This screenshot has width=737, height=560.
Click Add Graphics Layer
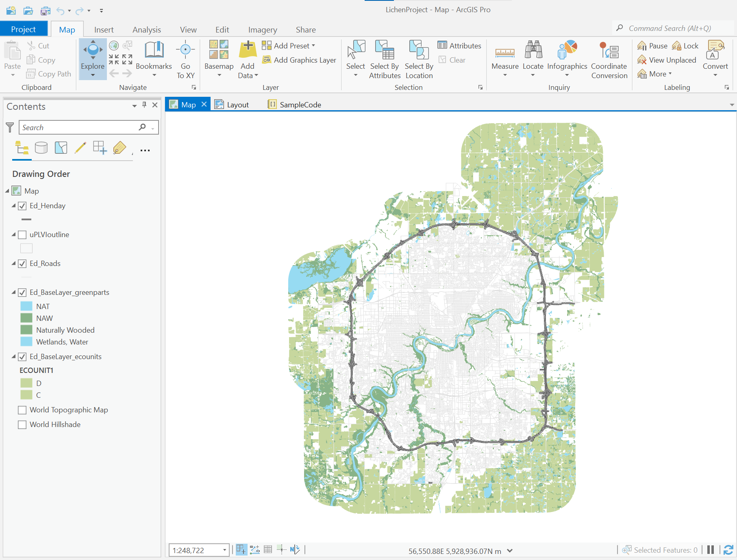tap(299, 60)
